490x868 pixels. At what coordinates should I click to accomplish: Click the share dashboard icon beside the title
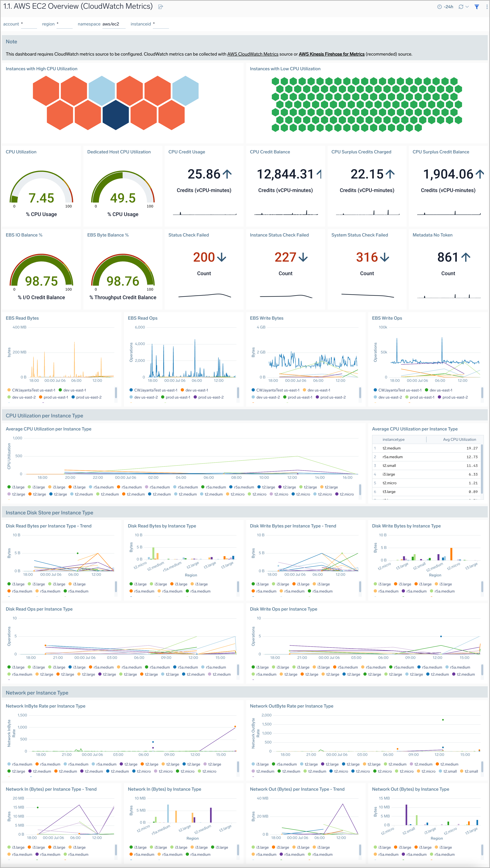(161, 7)
